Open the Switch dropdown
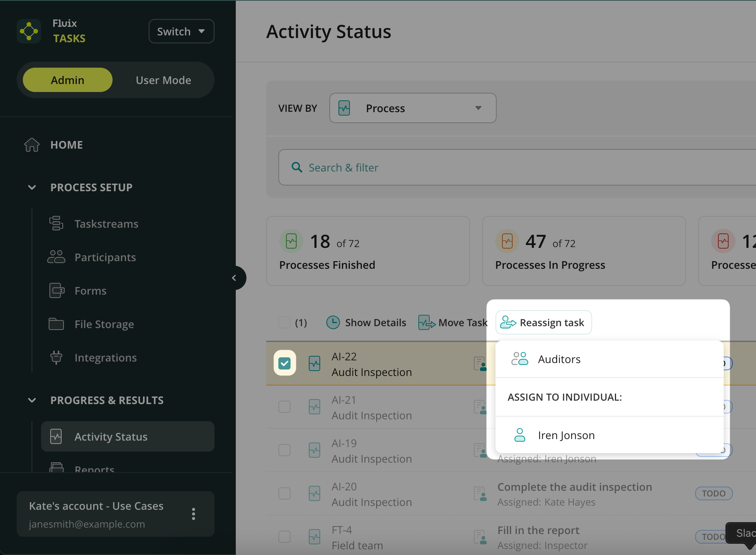Viewport: 756px width, 555px height. 181,31
